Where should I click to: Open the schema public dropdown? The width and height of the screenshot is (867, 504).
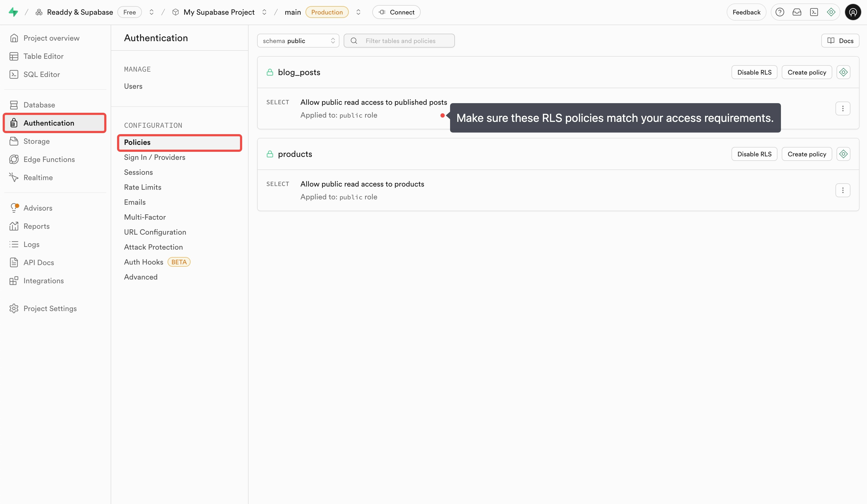[x=298, y=41]
